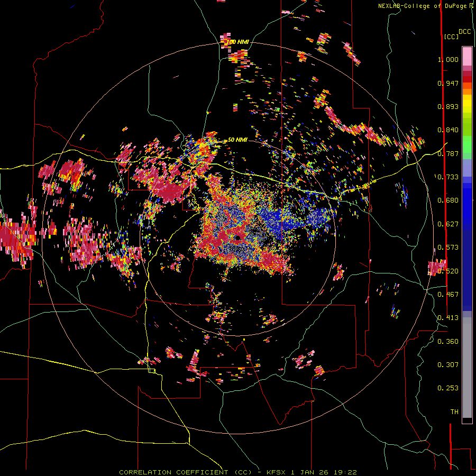476x476 pixels.
Task: Select the 0.893 legend value
Action: [448, 106]
